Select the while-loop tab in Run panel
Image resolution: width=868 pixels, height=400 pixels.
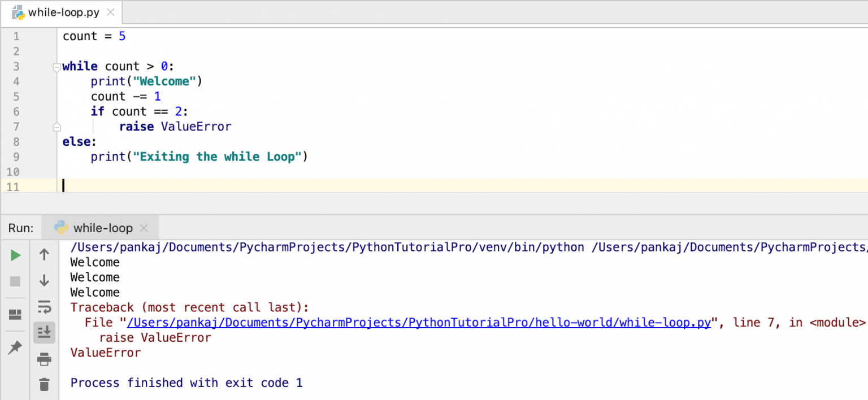pos(102,228)
